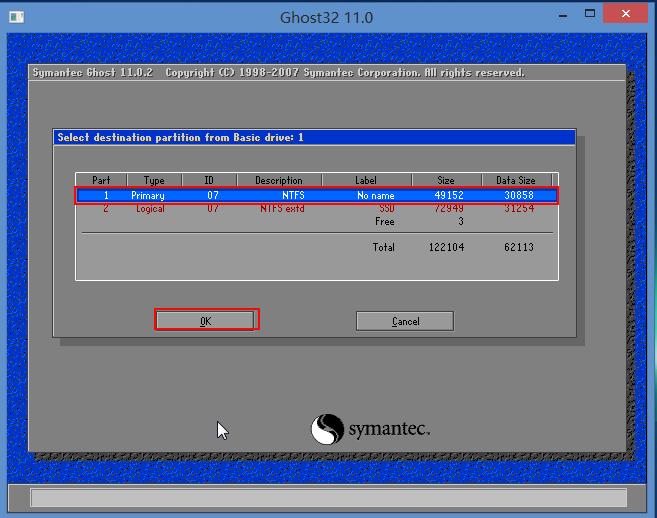The height and width of the screenshot is (518, 657).
Task: Click the total data size 62113
Action: tap(519, 247)
